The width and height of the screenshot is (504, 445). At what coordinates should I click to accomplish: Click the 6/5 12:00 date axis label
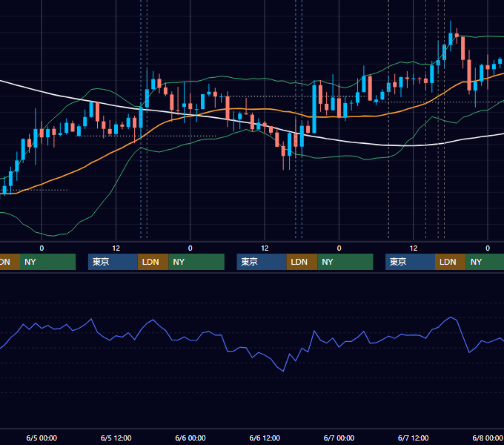(x=116, y=438)
